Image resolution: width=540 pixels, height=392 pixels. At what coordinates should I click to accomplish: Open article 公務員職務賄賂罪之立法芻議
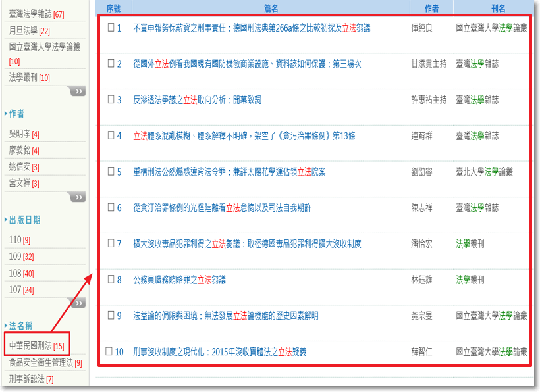tap(179, 280)
